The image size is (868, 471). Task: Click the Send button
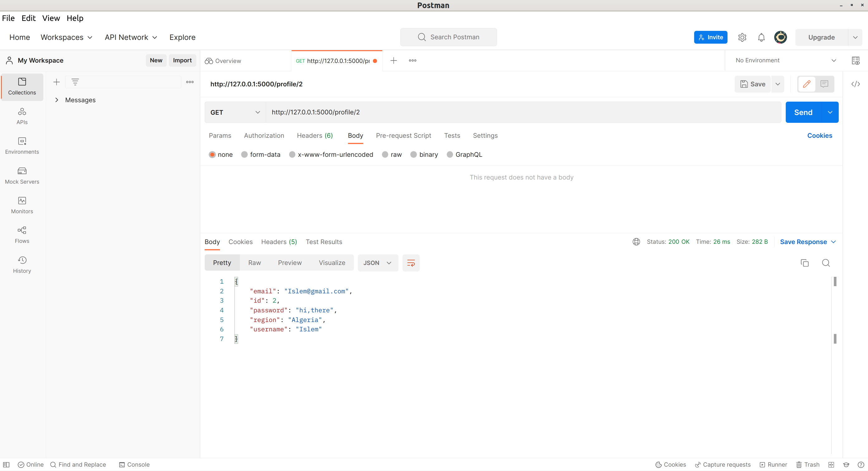[803, 112]
